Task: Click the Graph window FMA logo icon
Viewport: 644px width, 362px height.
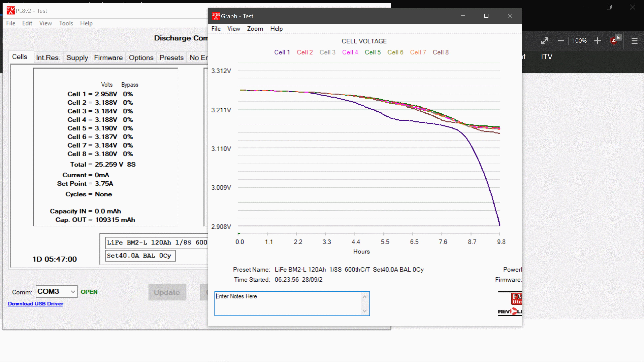Action: pyautogui.click(x=216, y=16)
